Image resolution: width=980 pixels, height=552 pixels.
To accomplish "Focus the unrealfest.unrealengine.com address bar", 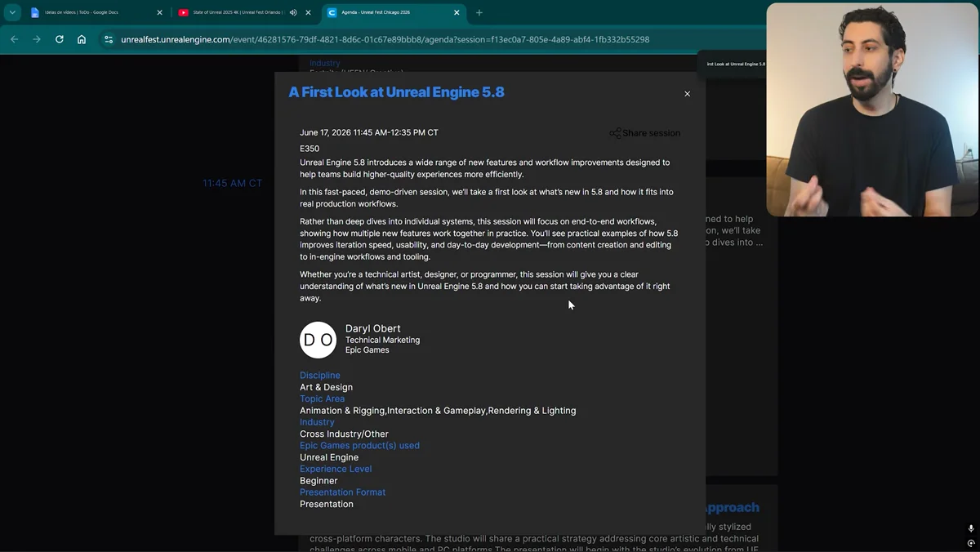I will [x=385, y=39].
